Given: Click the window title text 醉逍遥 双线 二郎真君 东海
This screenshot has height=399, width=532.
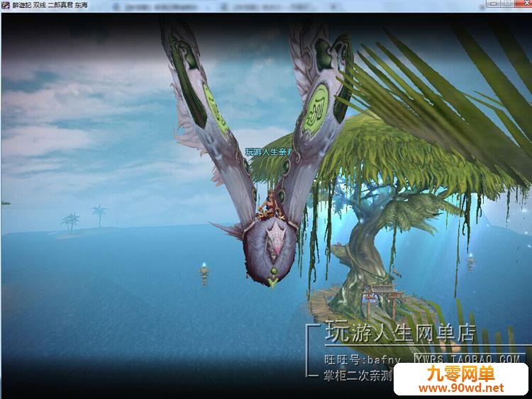Looking at the screenshot, I should (50, 6).
